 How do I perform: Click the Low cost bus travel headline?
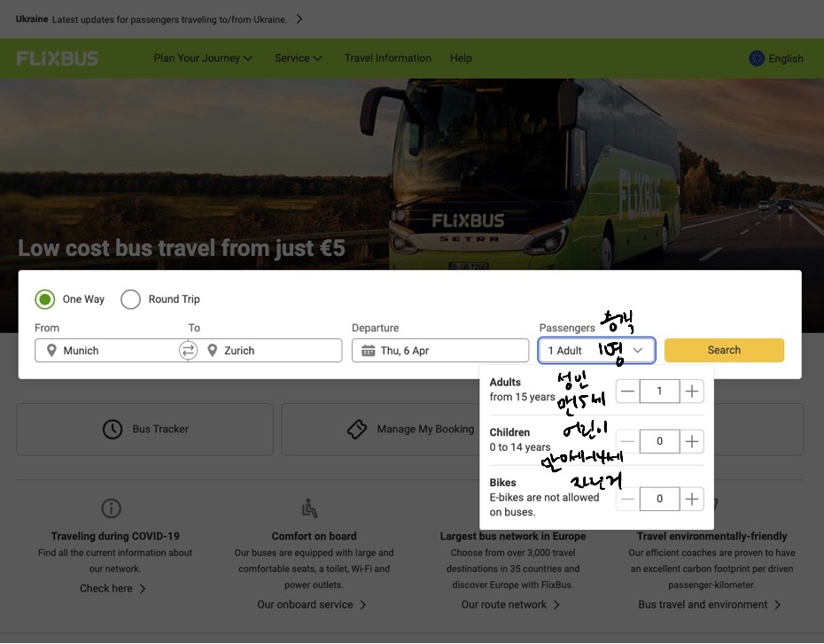(x=182, y=248)
